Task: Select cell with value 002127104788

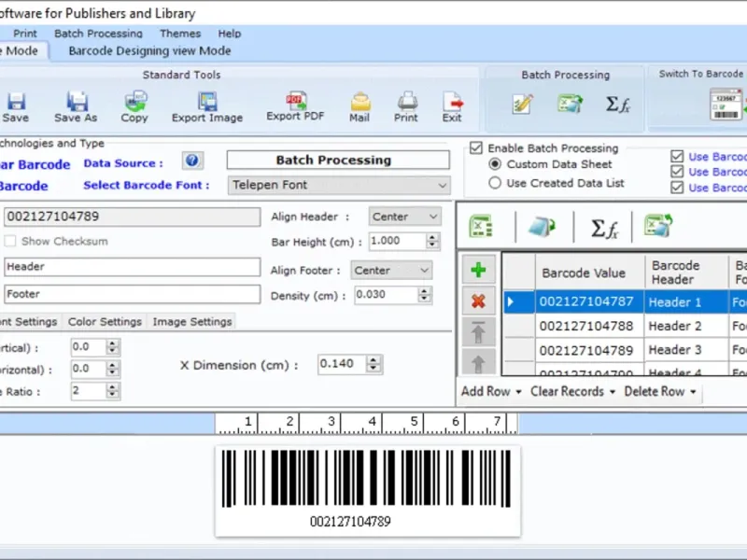Action: [589, 326]
